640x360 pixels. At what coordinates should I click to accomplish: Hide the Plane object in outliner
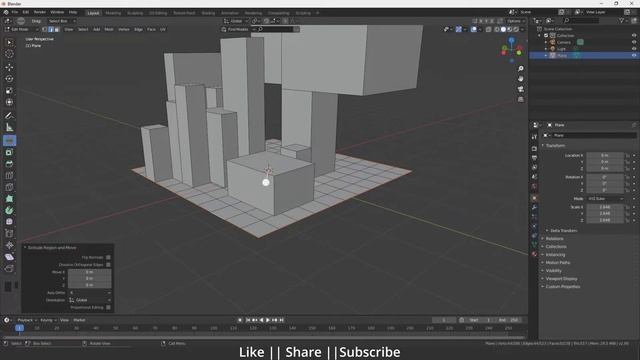click(634, 55)
